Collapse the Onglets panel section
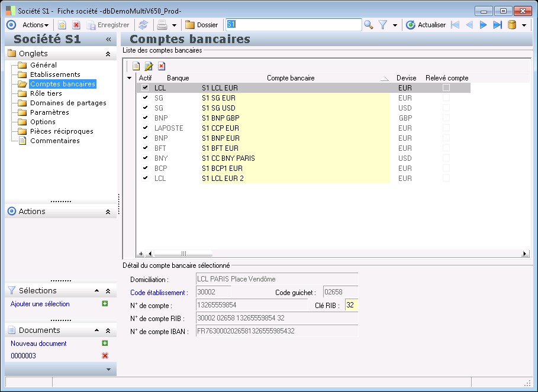This screenshot has width=538, height=392. [108, 54]
